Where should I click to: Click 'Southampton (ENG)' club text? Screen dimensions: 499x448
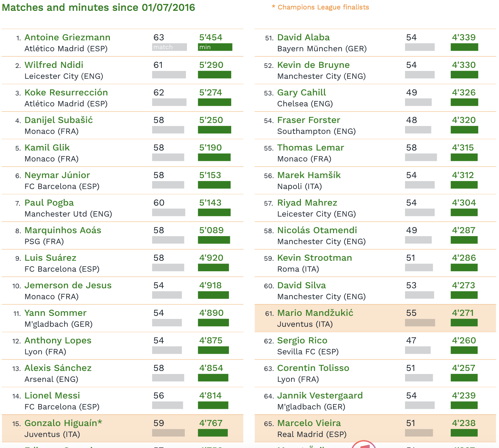click(316, 131)
